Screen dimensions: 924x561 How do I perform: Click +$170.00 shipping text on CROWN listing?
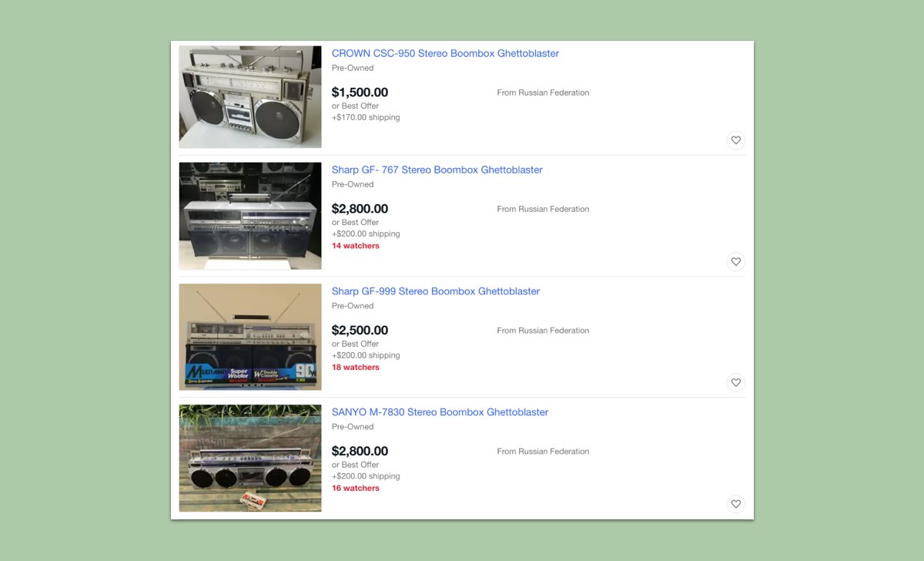point(366,118)
